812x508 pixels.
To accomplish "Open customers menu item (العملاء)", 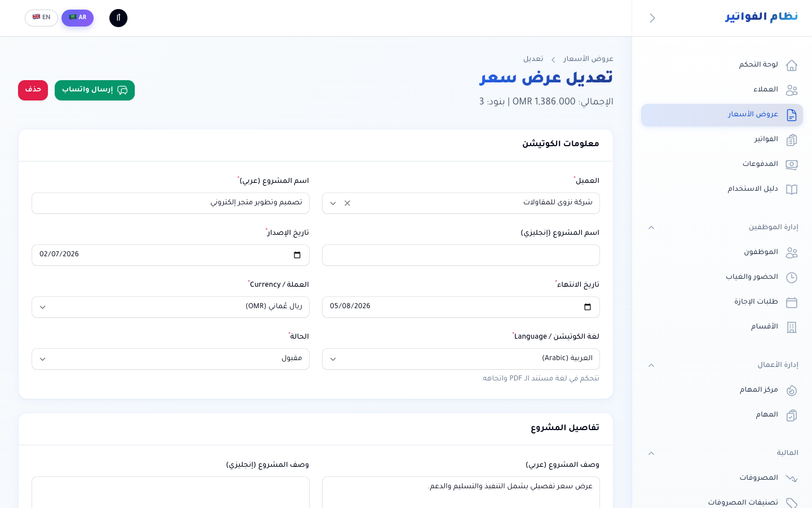I will 722,90.
